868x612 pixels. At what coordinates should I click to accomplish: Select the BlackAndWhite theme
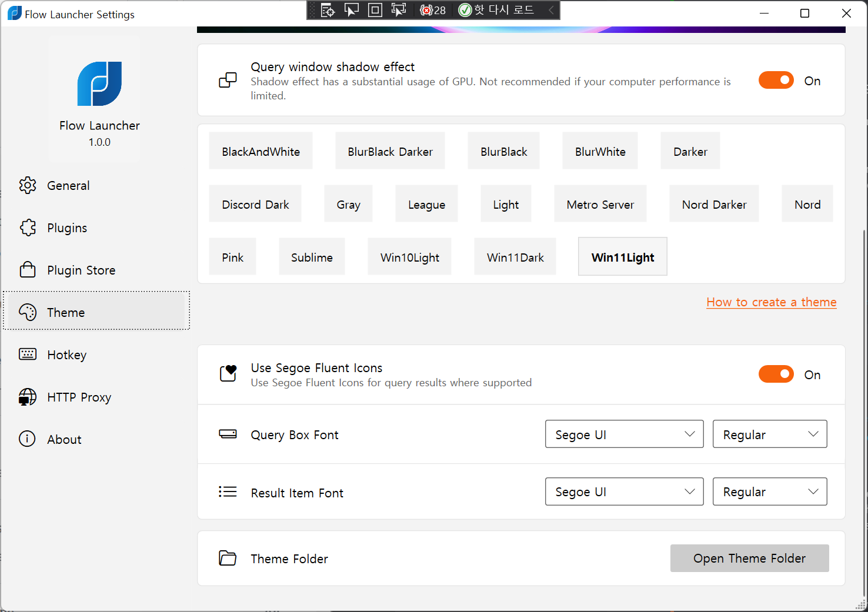coord(261,151)
